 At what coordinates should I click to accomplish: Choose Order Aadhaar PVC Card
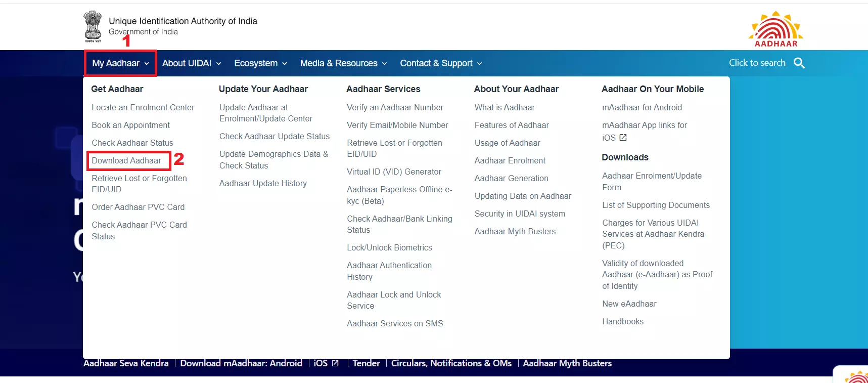138,207
